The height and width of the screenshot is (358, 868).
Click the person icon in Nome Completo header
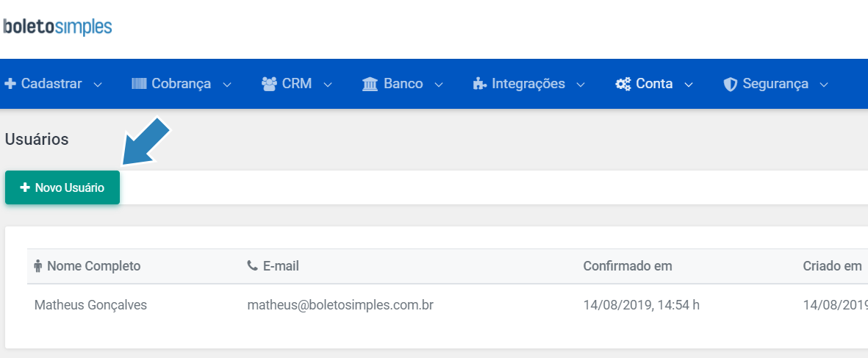click(x=38, y=266)
